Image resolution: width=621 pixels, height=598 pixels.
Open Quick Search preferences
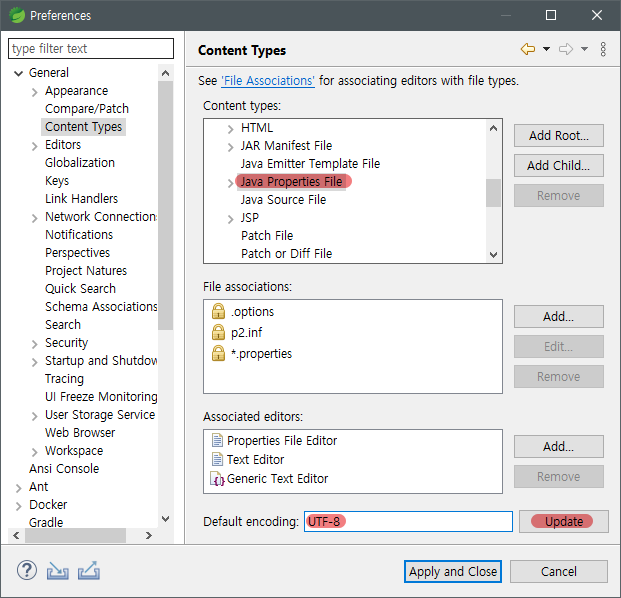point(80,288)
